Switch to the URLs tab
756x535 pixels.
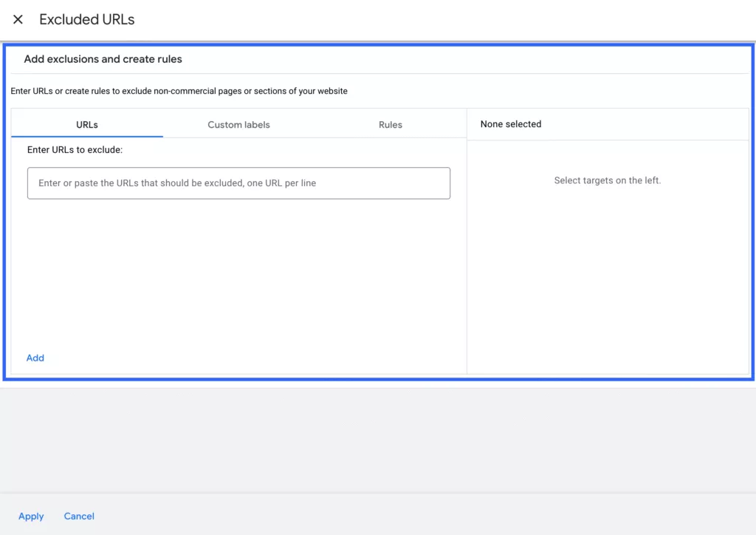coord(87,124)
